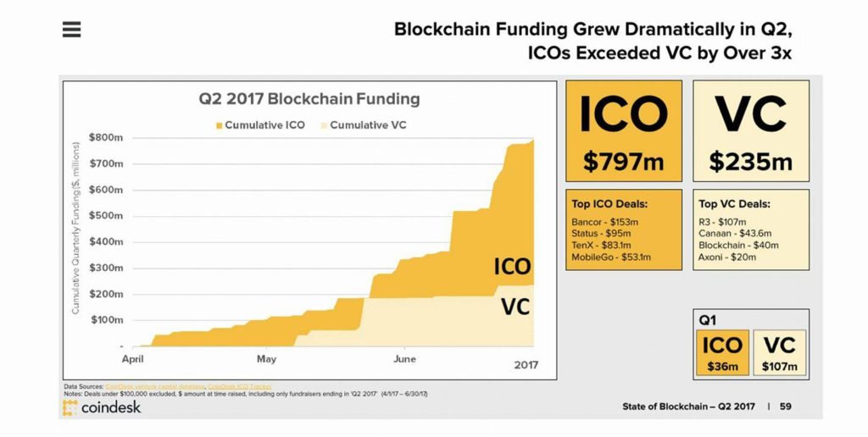This screenshot has width=868, height=437.
Task: Open the CoinDesk ICO Tracker link
Action: 240,386
